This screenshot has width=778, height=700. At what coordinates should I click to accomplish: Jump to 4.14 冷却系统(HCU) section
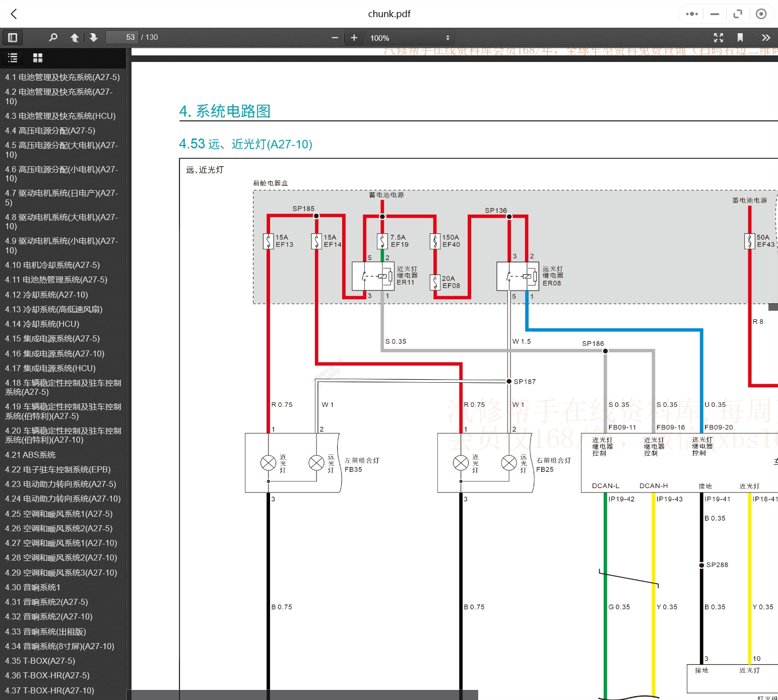click(x=42, y=324)
